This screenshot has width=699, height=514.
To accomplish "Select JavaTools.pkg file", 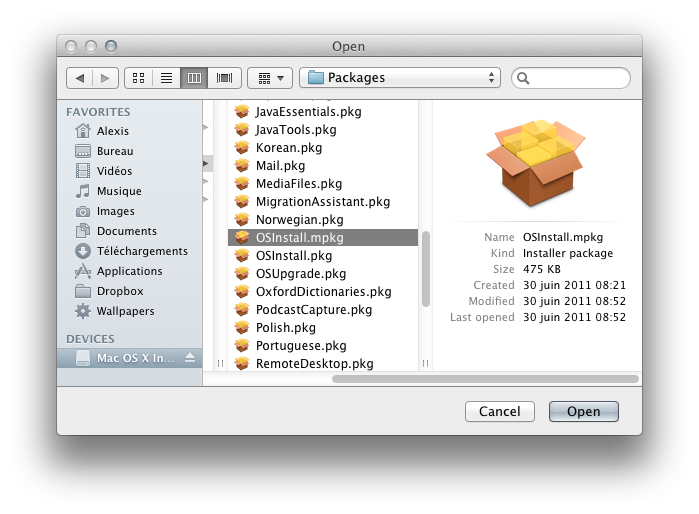I will click(323, 130).
